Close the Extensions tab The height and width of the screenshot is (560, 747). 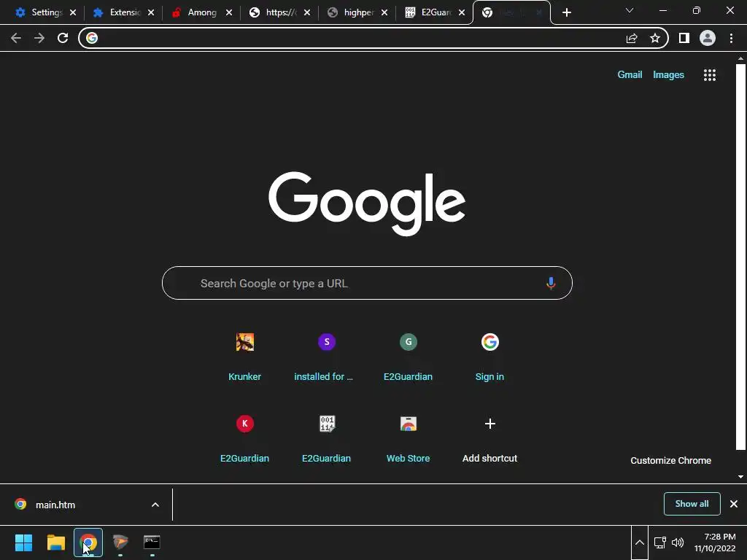(151, 13)
